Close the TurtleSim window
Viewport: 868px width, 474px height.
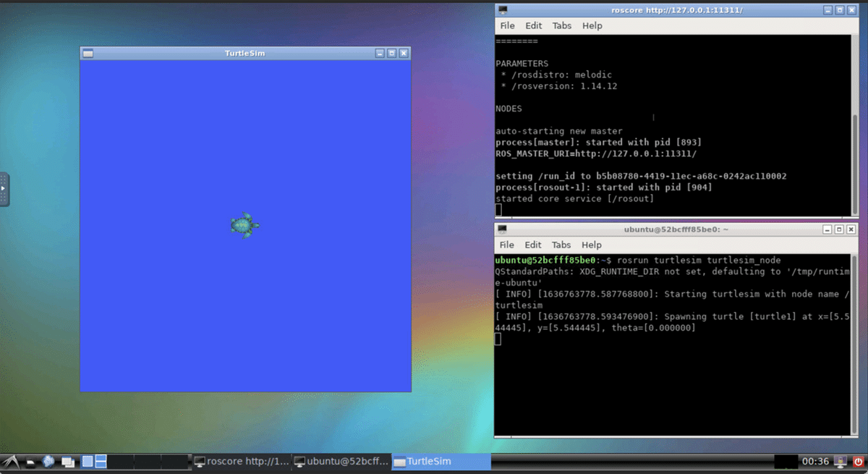(404, 53)
